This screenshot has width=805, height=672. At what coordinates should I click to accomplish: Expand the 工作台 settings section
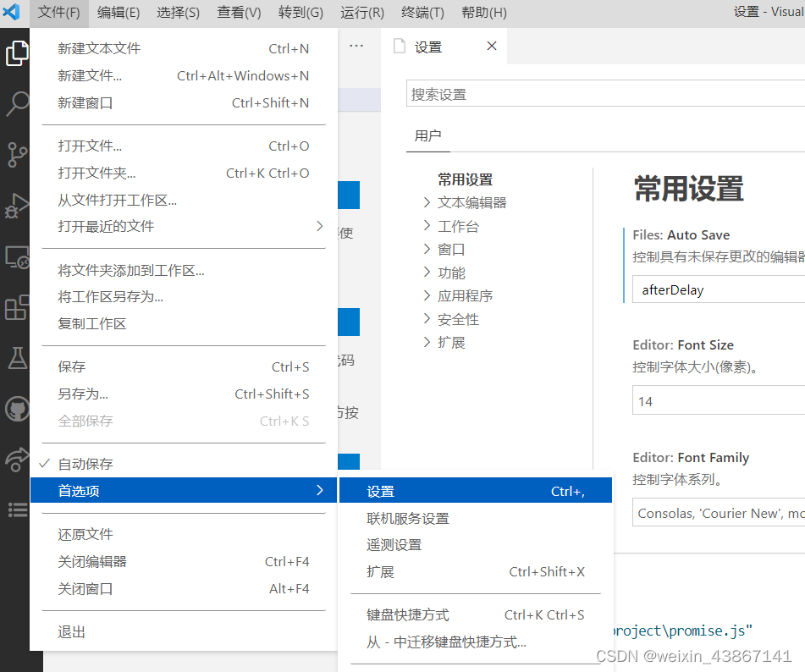point(460,225)
